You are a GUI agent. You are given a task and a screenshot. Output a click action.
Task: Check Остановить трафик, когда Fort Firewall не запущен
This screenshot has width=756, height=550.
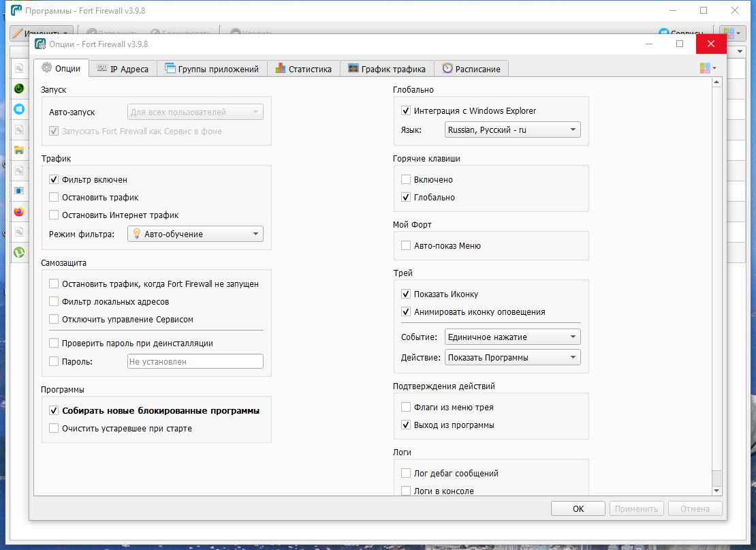pyautogui.click(x=54, y=284)
